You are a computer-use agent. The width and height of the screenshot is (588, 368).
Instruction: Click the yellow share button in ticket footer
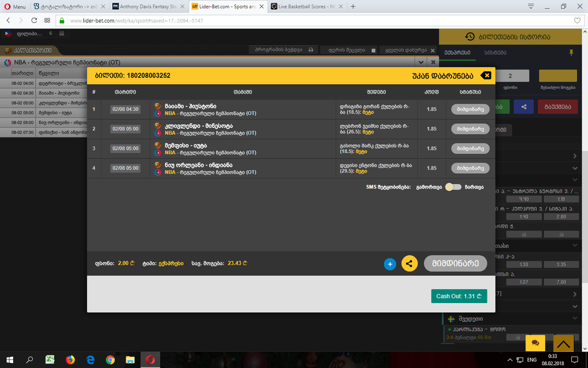[409, 263]
